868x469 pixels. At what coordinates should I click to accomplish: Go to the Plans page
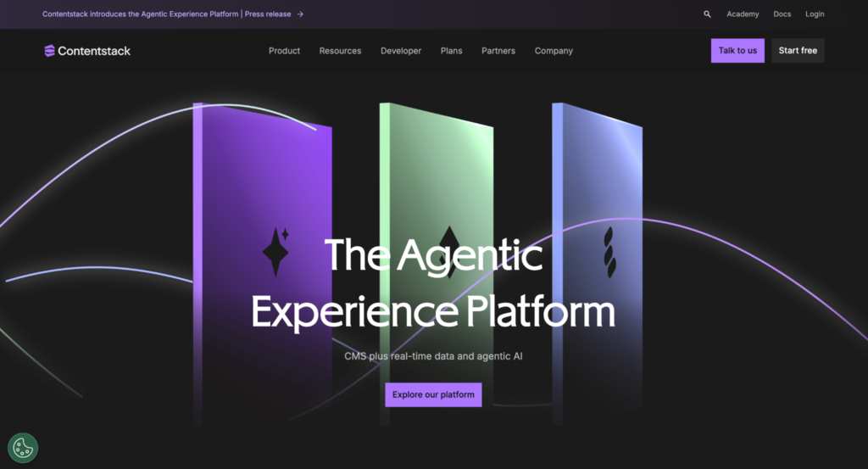click(x=451, y=51)
